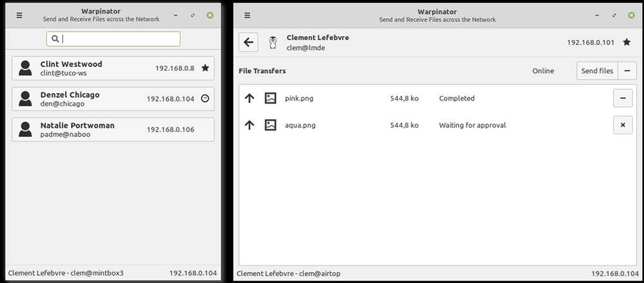Open Clint Westwood device entry
The width and height of the screenshot is (644, 283).
pyautogui.click(x=113, y=68)
